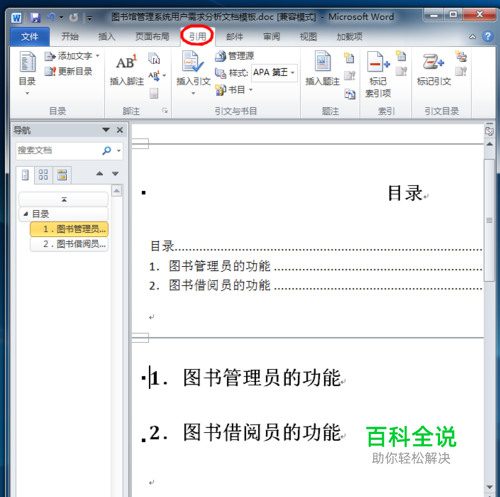Click the update index icon
500x497 pixels.
click(x=401, y=71)
